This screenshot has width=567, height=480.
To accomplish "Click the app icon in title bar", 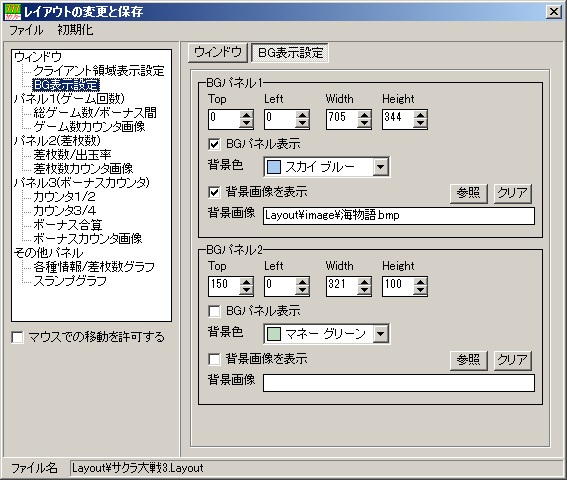I will pos(13,12).
